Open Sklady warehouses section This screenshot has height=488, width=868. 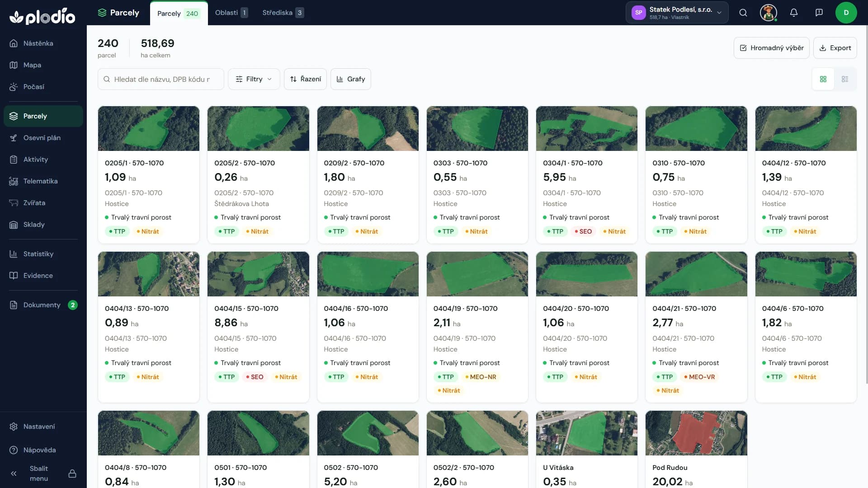click(43, 225)
